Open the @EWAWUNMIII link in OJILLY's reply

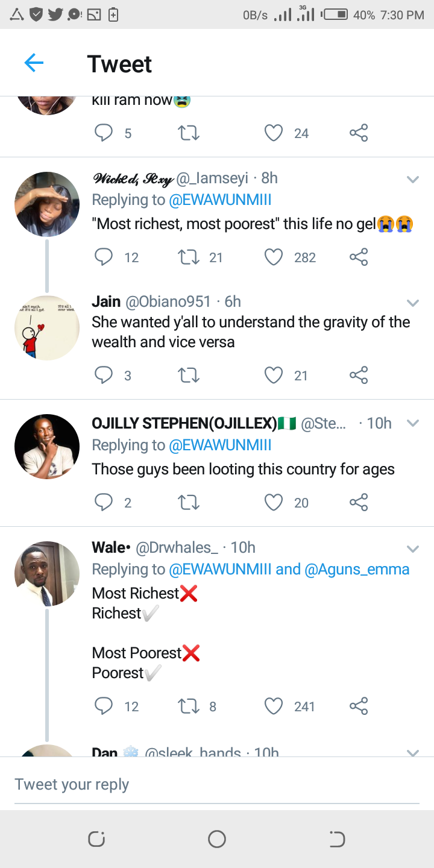click(x=220, y=445)
